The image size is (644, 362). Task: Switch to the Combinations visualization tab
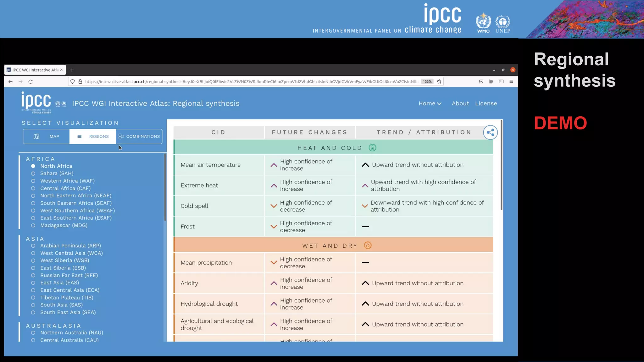tap(139, 136)
